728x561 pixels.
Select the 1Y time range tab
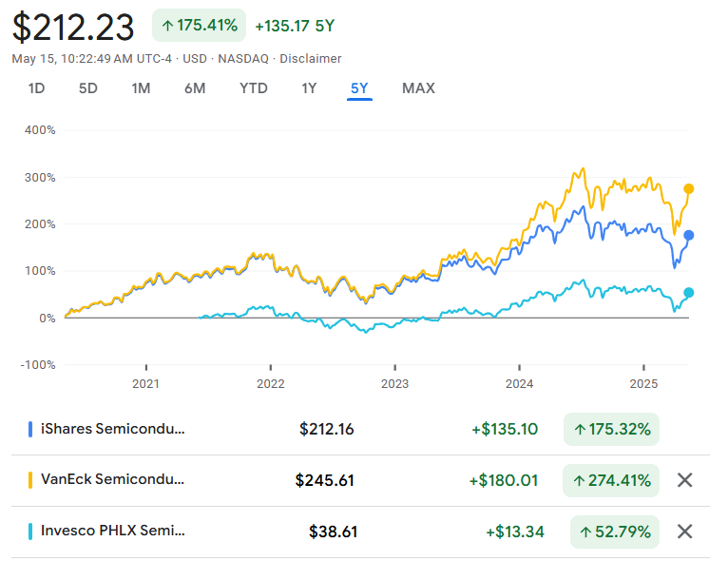click(x=309, y=88)
